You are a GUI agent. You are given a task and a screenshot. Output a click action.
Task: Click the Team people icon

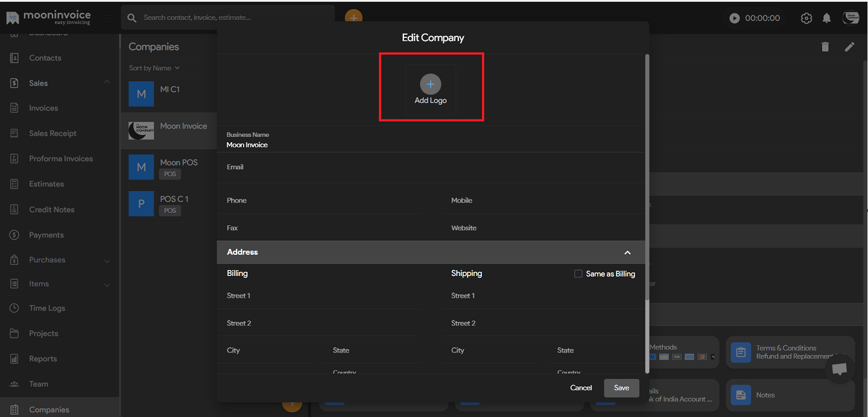click(14, 384)
